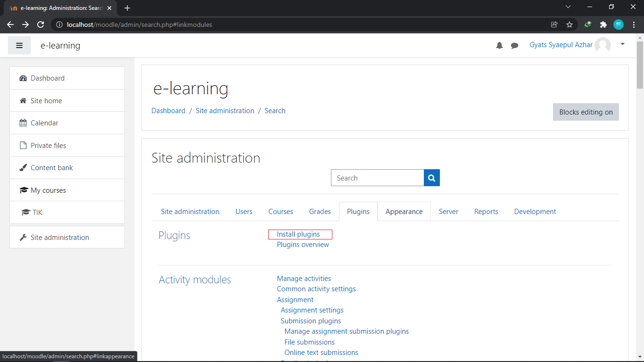Switch to the Users tab

click(x=244, y=212)
